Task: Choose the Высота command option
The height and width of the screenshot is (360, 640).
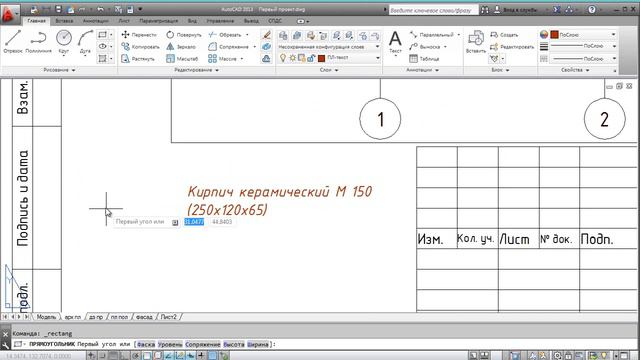Action: [x=234, y=344]
